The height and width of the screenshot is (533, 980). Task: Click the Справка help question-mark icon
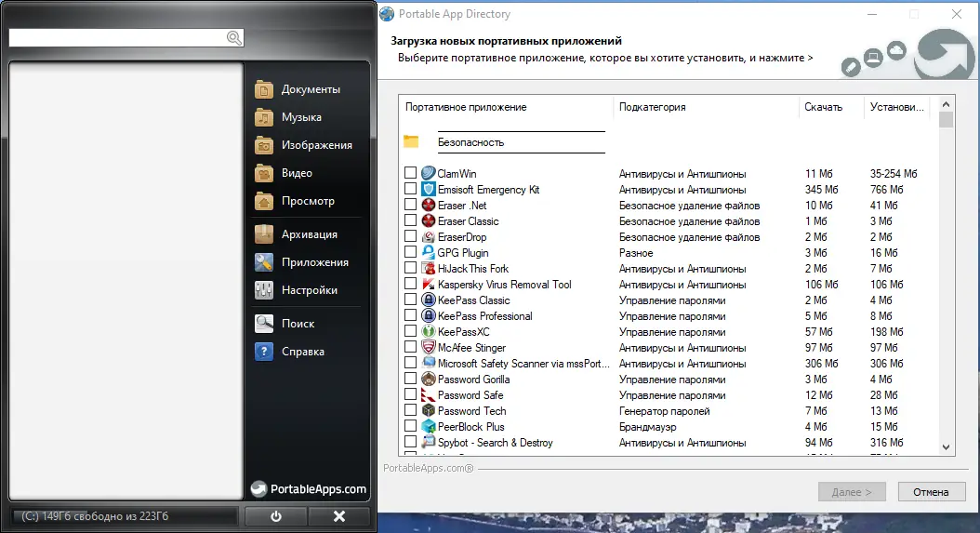coord(264,351)
